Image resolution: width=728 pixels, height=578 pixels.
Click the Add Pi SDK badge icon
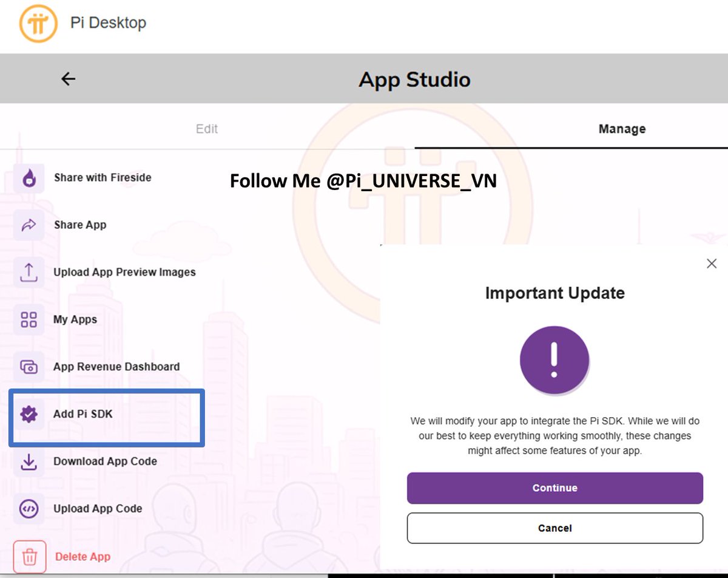click(x=29, y=414)
